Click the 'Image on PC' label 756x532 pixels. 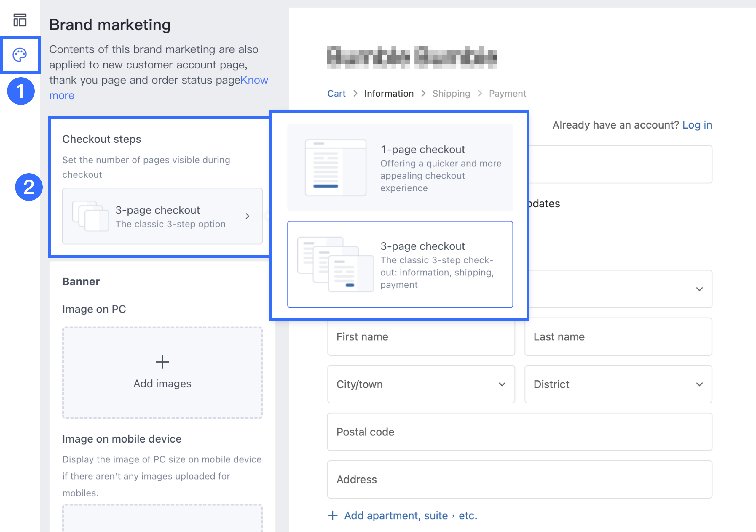[94, 309]
